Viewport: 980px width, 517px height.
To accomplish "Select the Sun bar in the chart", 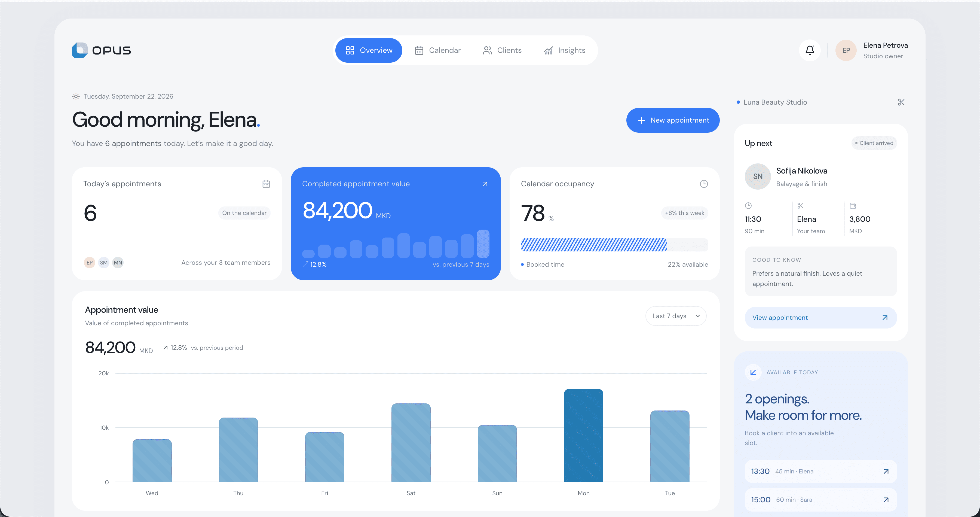I will pyautogui.click(x=497, y=454).
